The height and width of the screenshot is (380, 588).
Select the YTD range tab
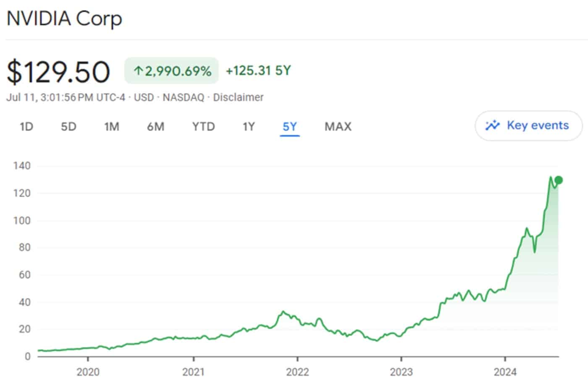pyautogui.click(x=203, y=126)
